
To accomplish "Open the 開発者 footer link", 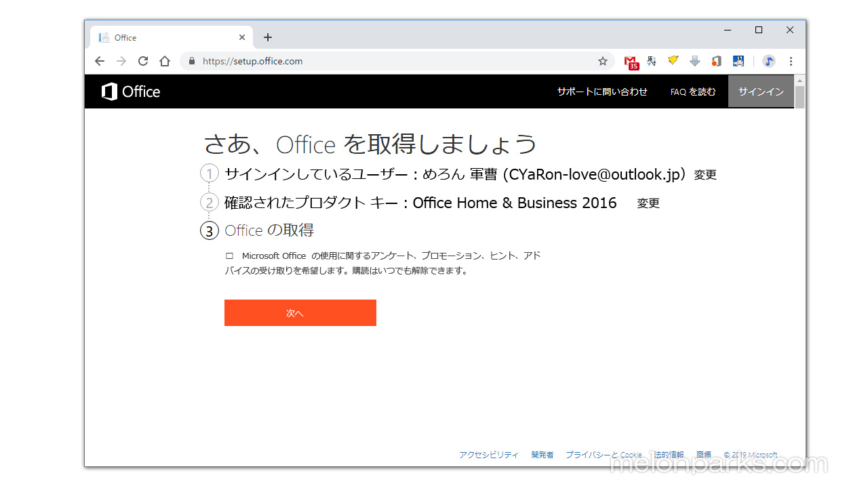I will coord(542,455).
